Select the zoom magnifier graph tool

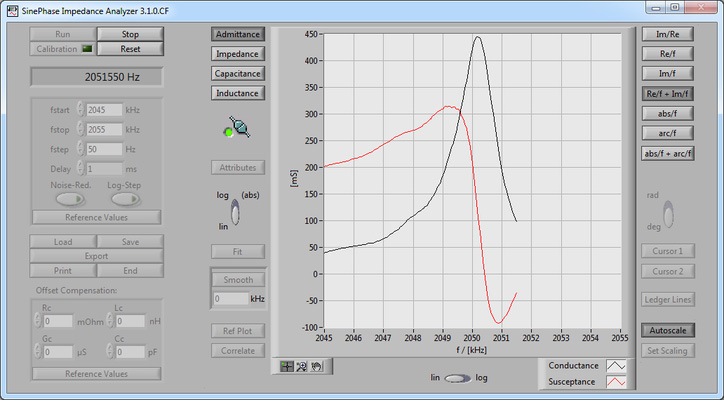[301, 367]
